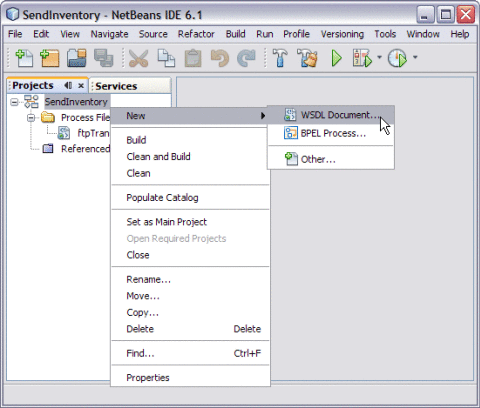
Task: Select Close in the context menu
Action: pyautogui.click(x=190, y=255)
